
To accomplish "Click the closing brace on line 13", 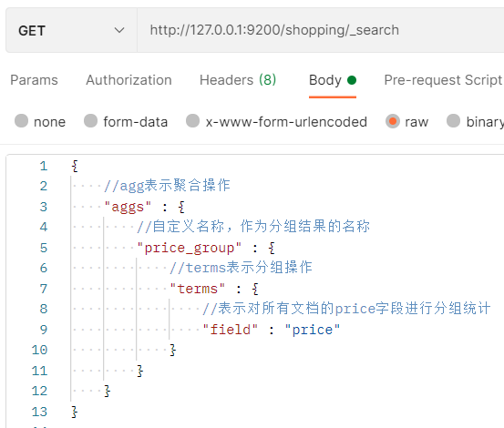I will (x=74, y=412).
